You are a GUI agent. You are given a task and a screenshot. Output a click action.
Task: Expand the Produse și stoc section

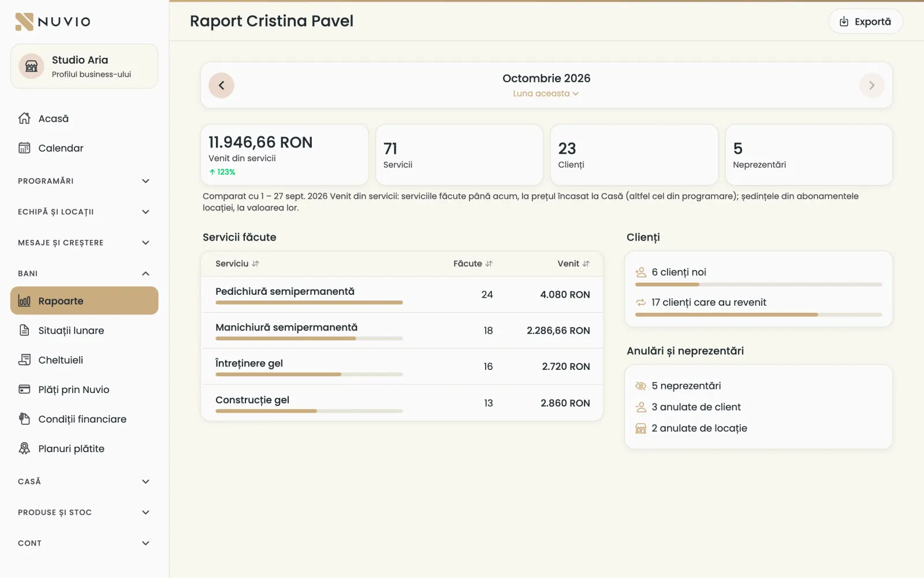point(84,512)
